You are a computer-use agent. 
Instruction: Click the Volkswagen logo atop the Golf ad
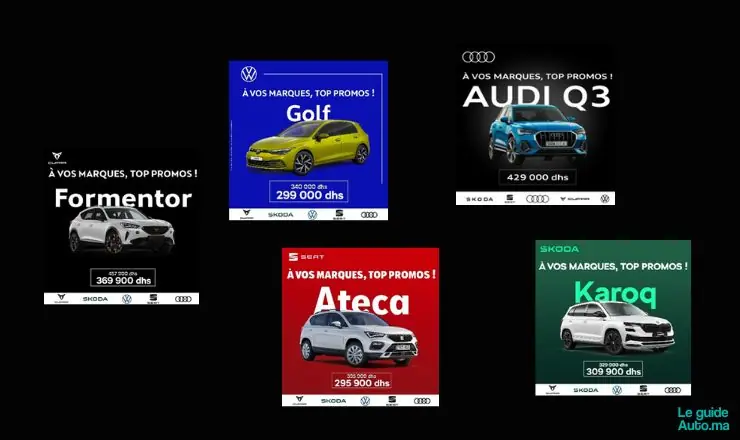pos(249,74)
